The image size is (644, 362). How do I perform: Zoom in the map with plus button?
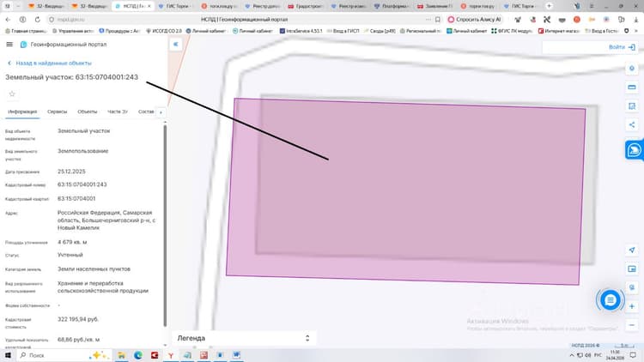point(632,306)
